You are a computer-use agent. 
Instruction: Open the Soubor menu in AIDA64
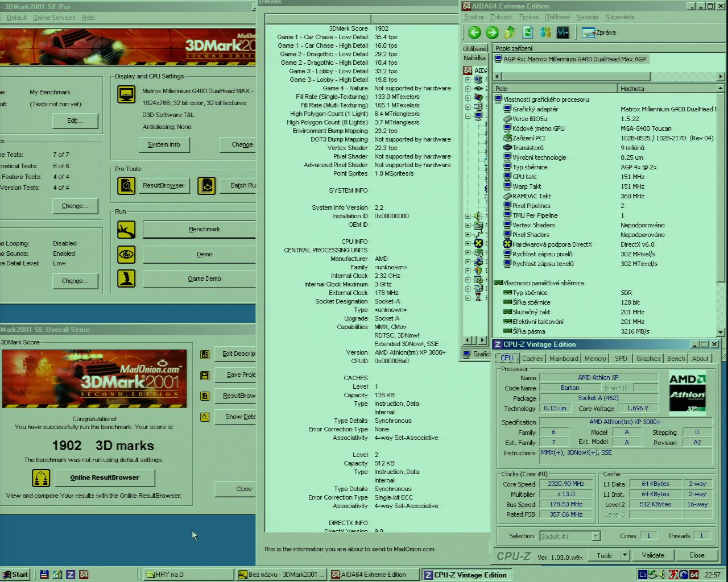click(474, 17)
